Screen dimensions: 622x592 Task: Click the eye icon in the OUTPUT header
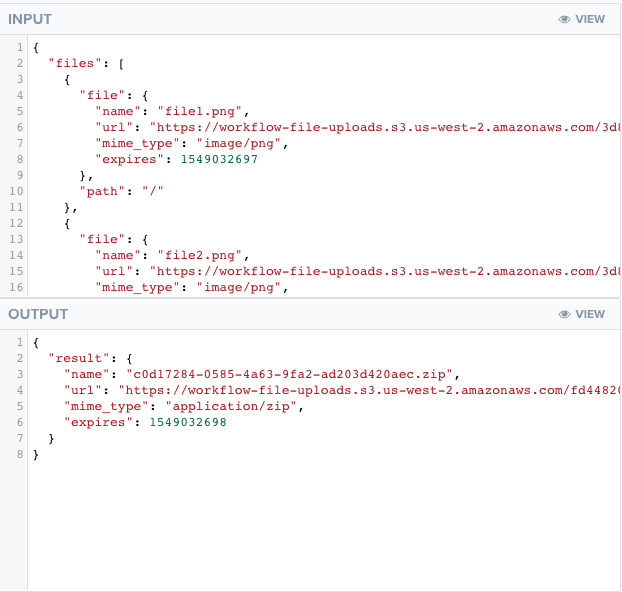click(564, 314)
